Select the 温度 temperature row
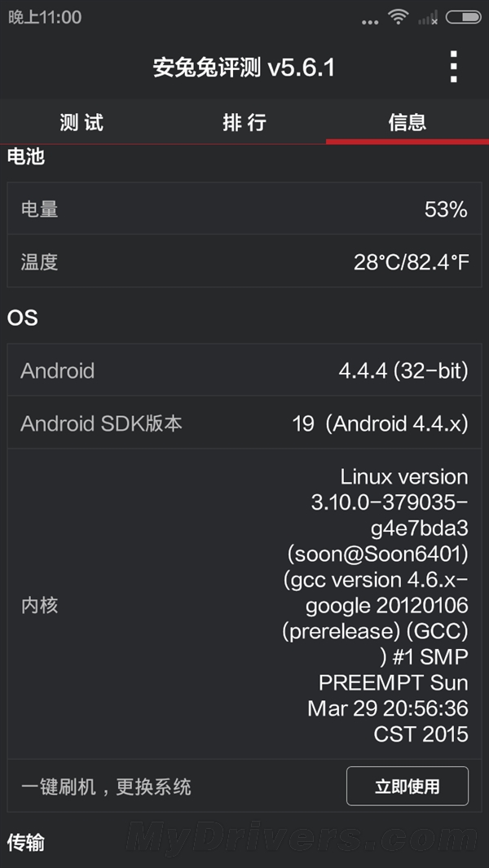This screenshot has width=489, height=868. coord(244,262)
